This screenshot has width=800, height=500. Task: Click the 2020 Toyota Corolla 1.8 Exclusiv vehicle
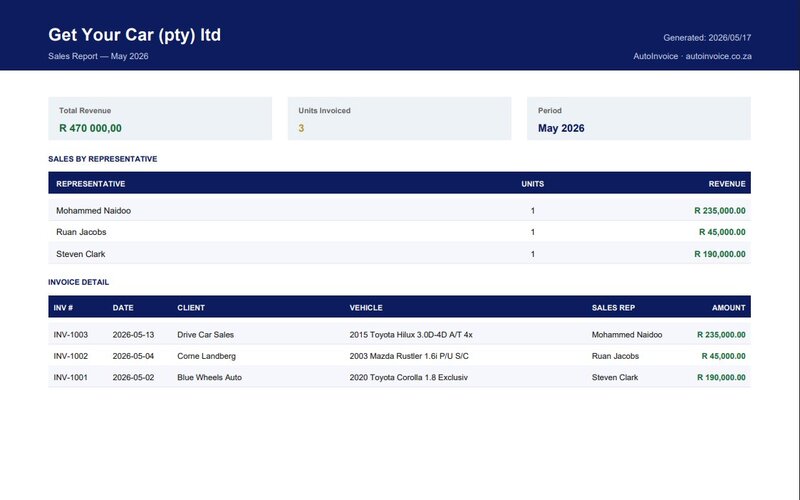click(x=409, y=378)
